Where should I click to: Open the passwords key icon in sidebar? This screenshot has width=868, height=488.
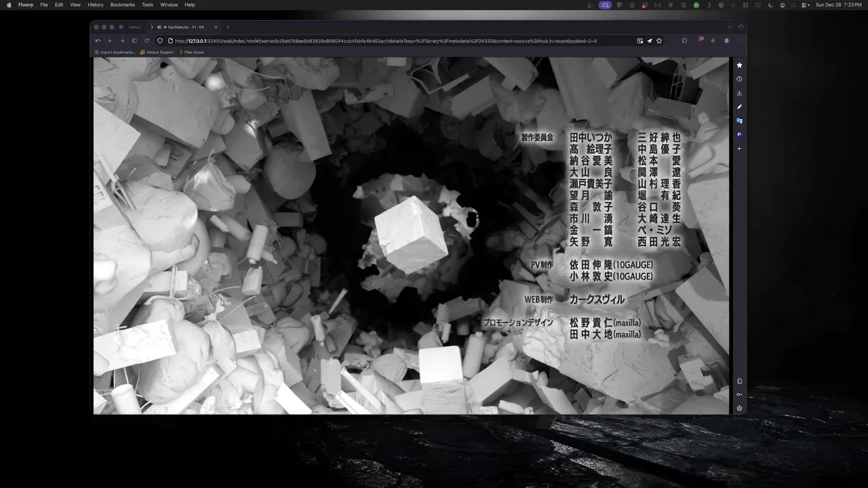(739, 394)
